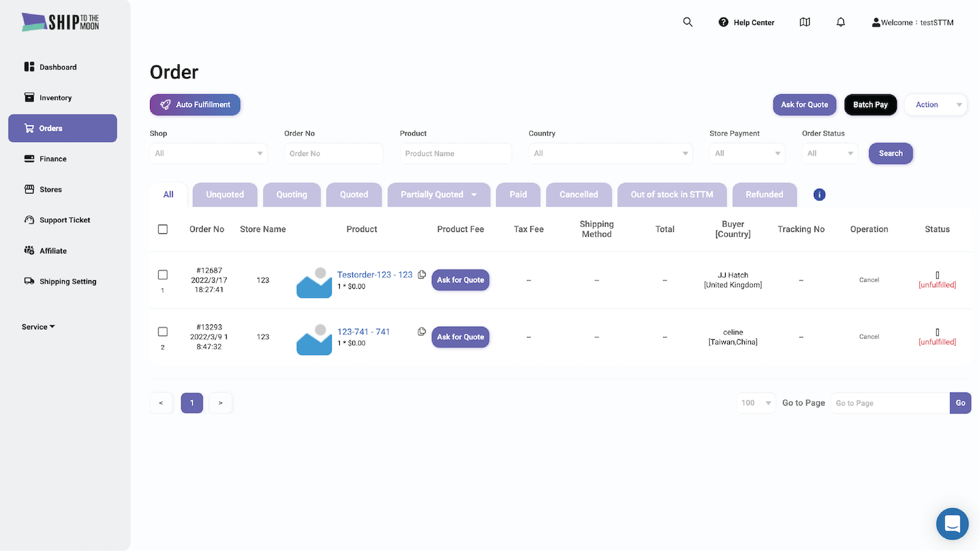The height and width of the screenshot is (551, 980).
Task: Click the Order No input field
Action: tap(333, 154)
